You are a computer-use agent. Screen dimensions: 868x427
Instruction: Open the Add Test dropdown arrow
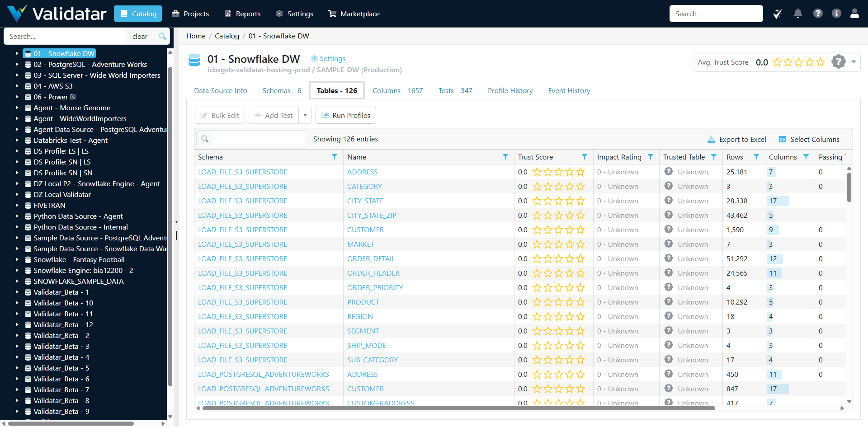click(x=305, y=115)
